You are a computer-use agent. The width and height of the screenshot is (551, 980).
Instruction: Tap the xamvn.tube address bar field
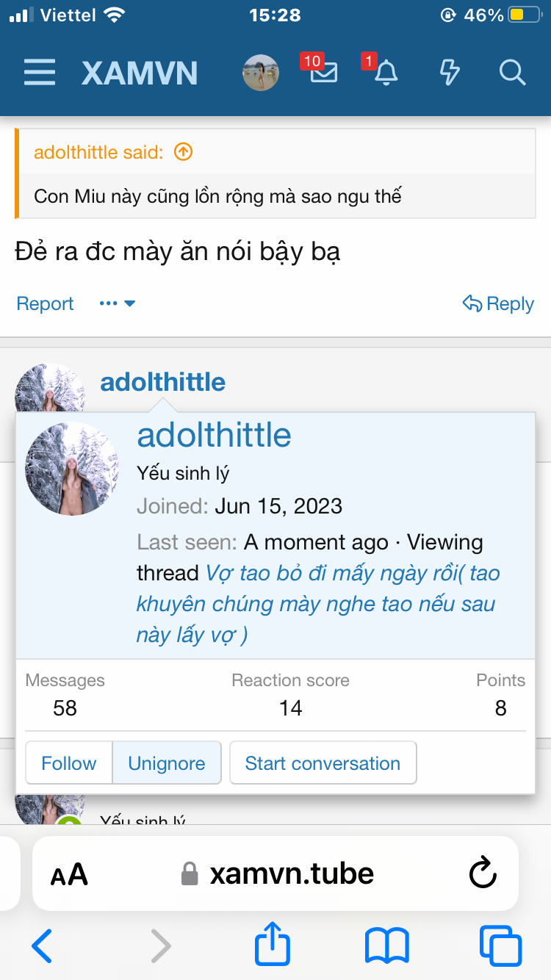(292, 873)
